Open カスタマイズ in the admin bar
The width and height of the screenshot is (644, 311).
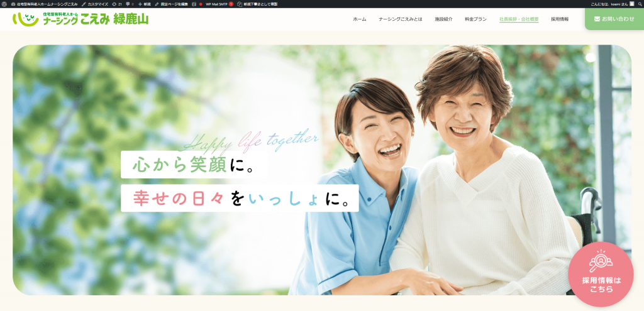[95, 4]
